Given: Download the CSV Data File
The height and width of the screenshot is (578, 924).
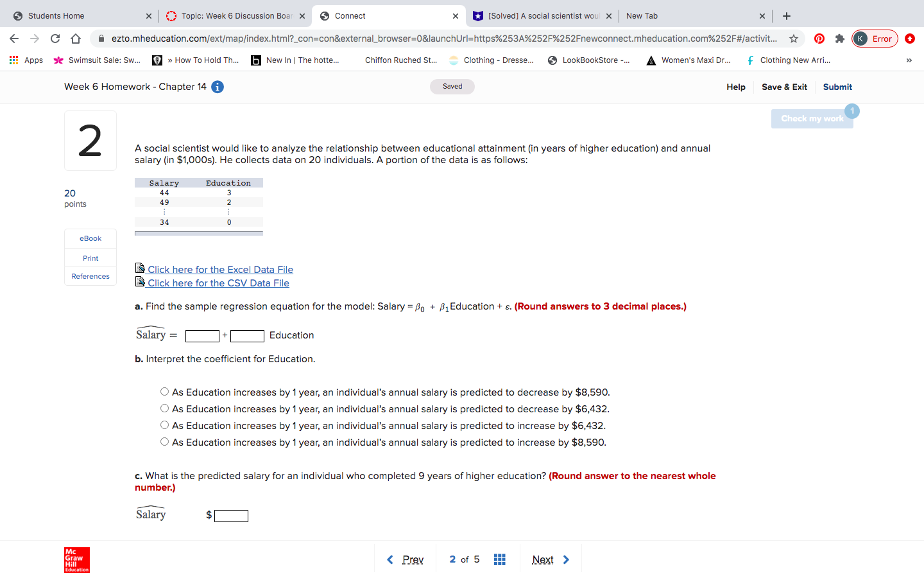Looking at the screenshot, I should point(218,283).
